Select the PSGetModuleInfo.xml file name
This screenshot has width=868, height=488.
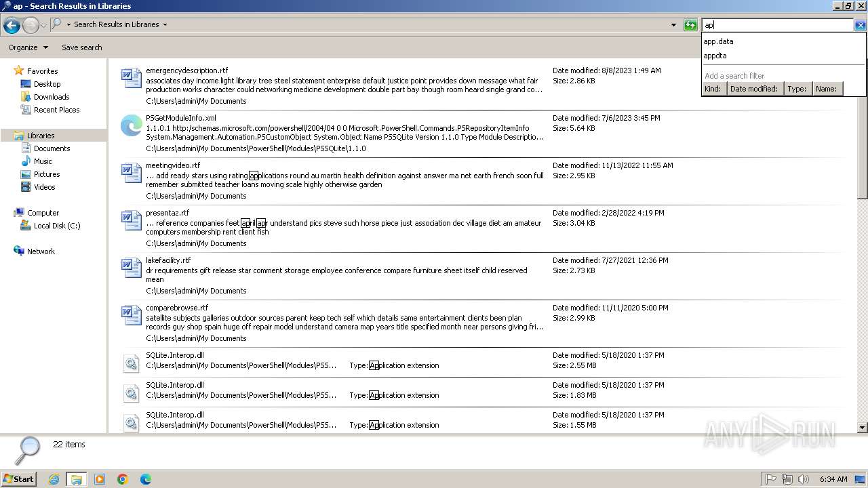point(181,118)
